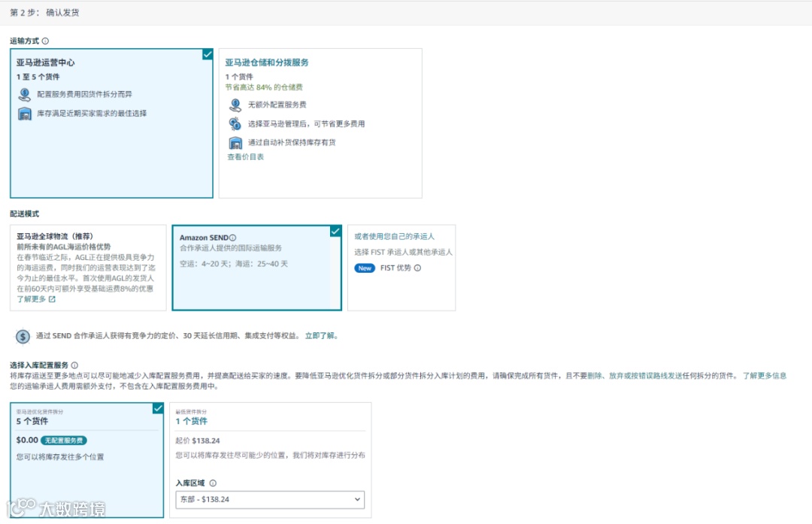The width and height of the screenshot is (812, 524).
Task: Click checkmark on 5 个货件 card
Action: 158,408
